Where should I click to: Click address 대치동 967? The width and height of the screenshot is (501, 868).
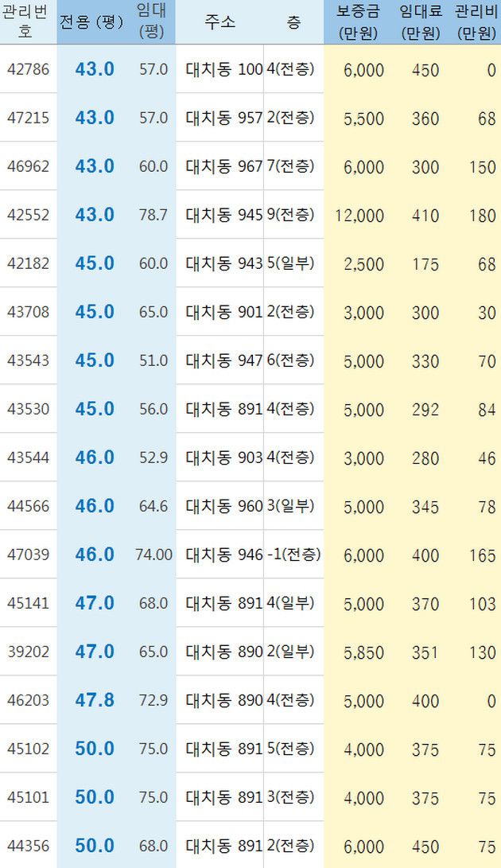coord(224,166)
